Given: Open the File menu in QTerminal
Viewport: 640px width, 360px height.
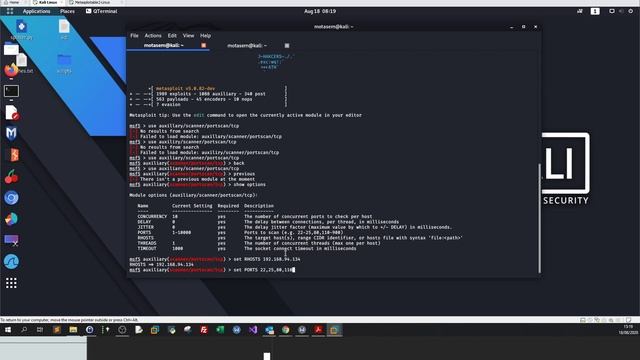Looking at the screenshot, I should pos(134,36).
